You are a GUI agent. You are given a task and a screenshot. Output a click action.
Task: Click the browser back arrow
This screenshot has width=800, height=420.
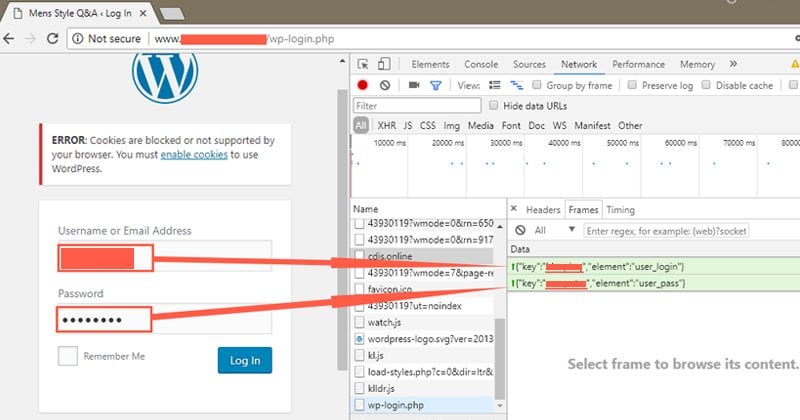[x=9, y=38]
